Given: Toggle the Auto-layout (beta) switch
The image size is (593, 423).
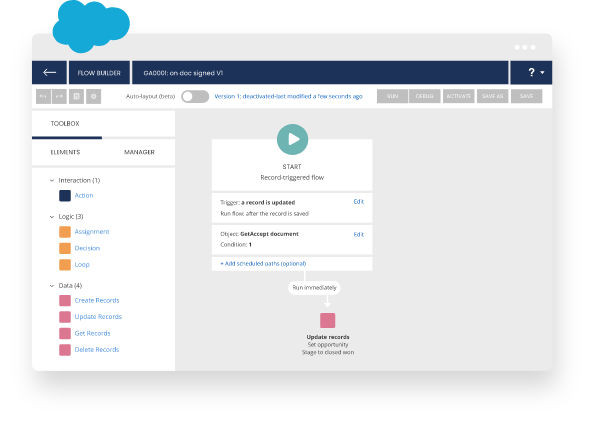Looking at the screenshot, I should (x=195, y=96).
